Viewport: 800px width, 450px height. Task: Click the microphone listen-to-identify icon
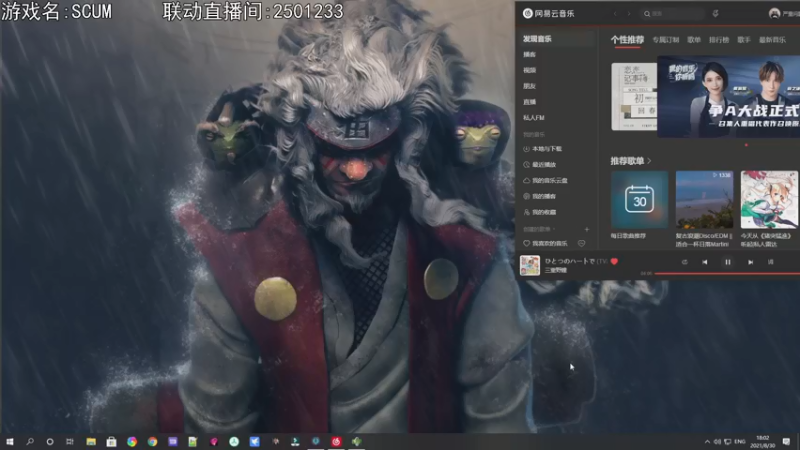coord(715,14)
